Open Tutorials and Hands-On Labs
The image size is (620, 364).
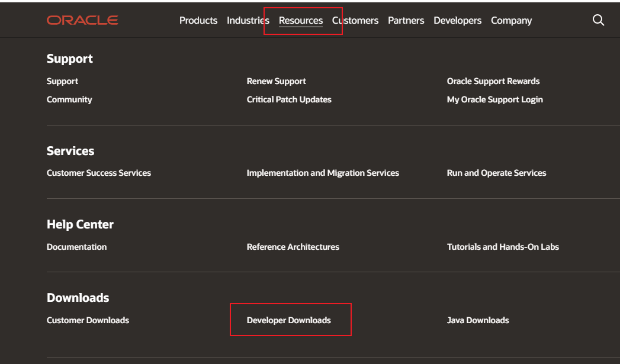[503, 247]
